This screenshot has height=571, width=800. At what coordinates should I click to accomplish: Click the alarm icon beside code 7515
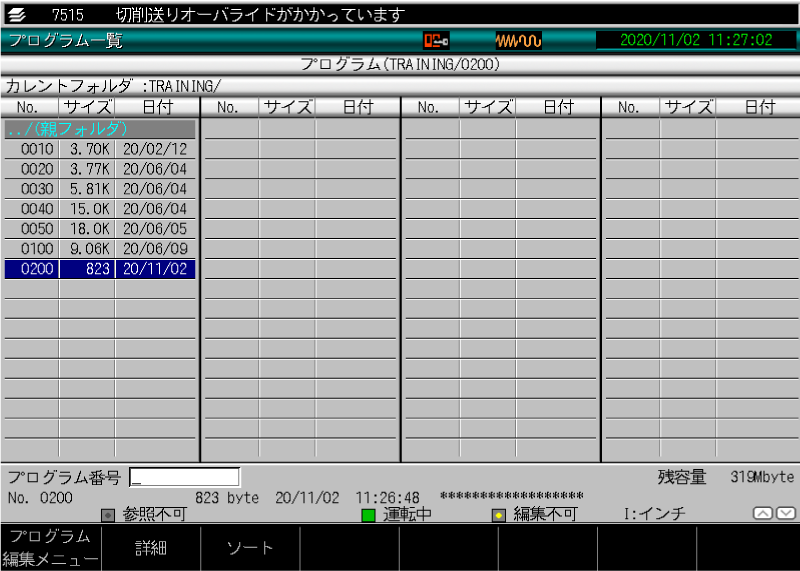(17, 14)
